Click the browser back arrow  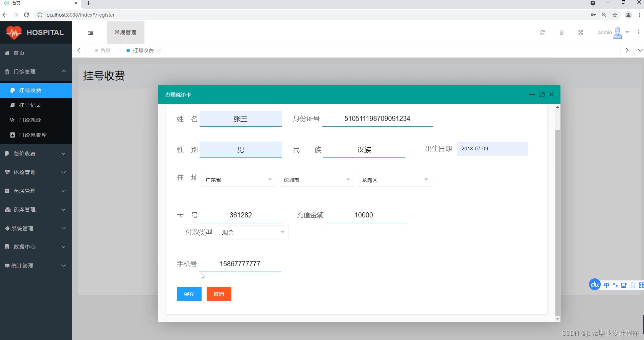click(5, 15)
